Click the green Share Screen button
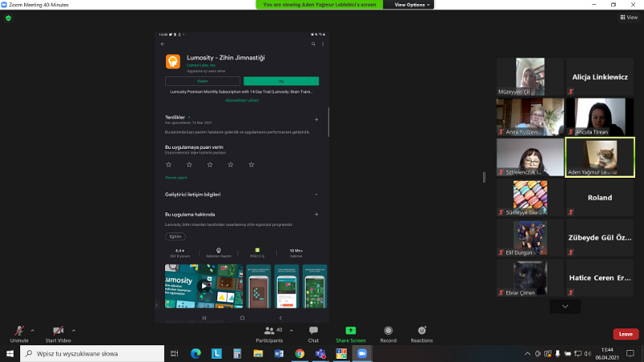Viewport: 644px width, 362px height. [350, 334]
